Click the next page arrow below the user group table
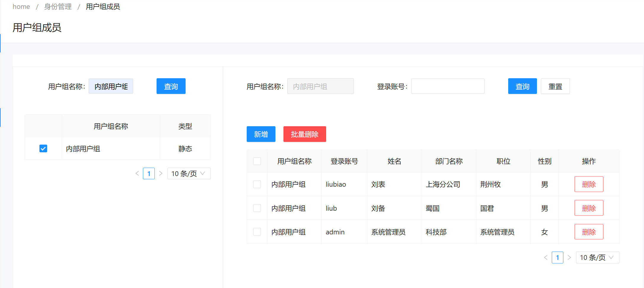Viewport: 644px width, 288px height. click(x=161, y=173)
